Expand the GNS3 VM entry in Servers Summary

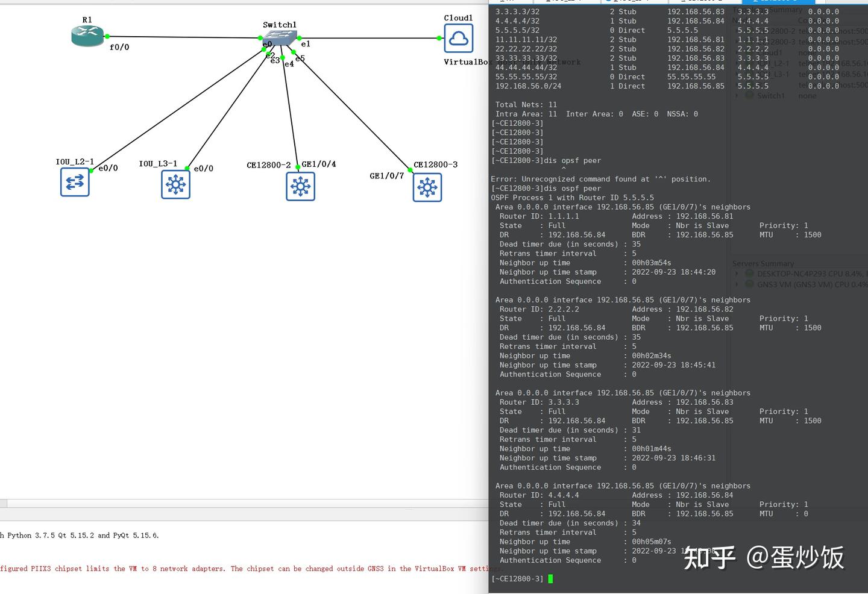(737, 284)
